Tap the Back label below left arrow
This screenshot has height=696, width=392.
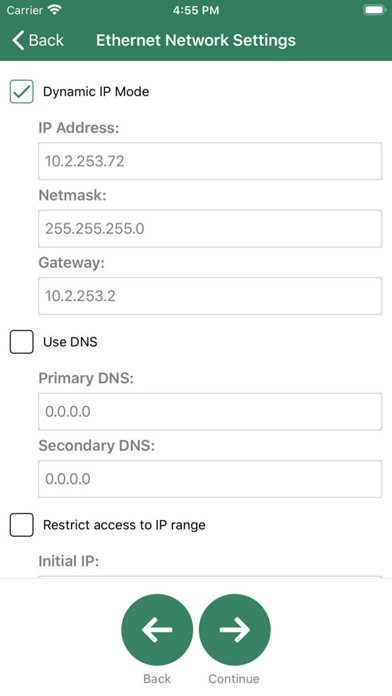coord(157,679)
